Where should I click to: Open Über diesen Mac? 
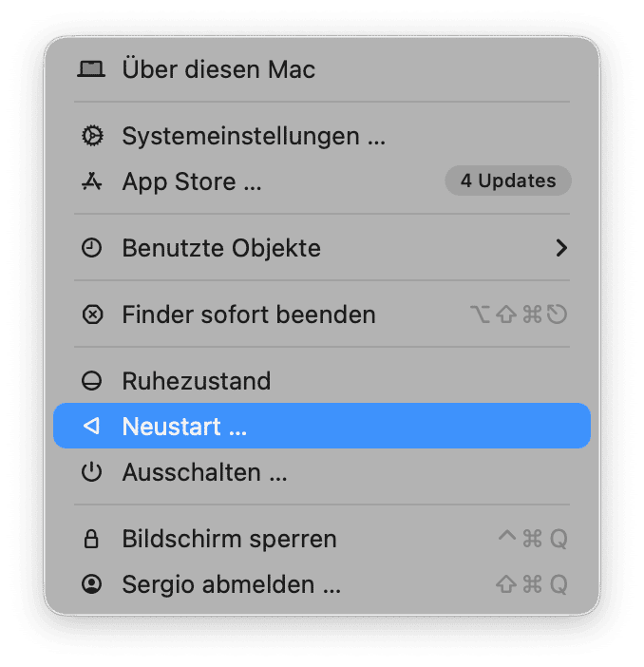[218, 69]
